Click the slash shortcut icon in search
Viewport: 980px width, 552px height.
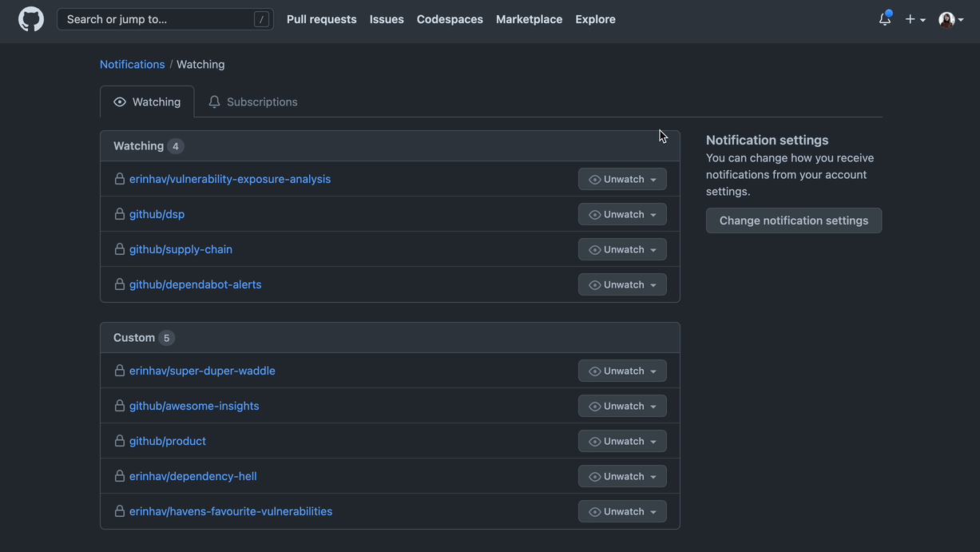[261, 19]
